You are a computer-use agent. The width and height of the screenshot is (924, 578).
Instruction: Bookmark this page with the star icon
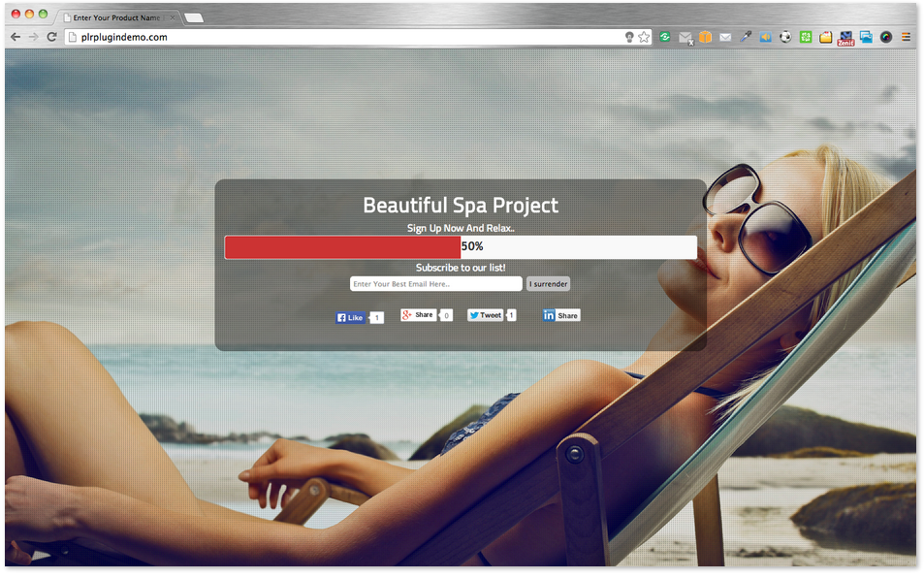[x=644, y=37]
